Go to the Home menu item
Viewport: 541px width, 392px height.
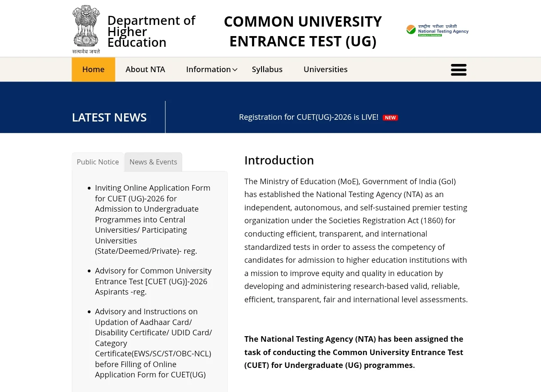[93, 70]
